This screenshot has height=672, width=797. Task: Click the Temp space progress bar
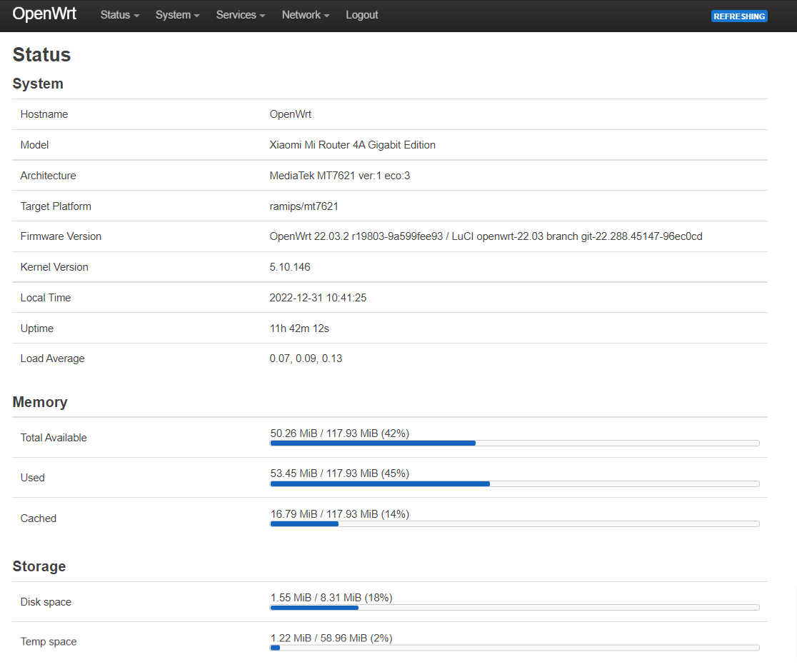click(x=515, y=648)
